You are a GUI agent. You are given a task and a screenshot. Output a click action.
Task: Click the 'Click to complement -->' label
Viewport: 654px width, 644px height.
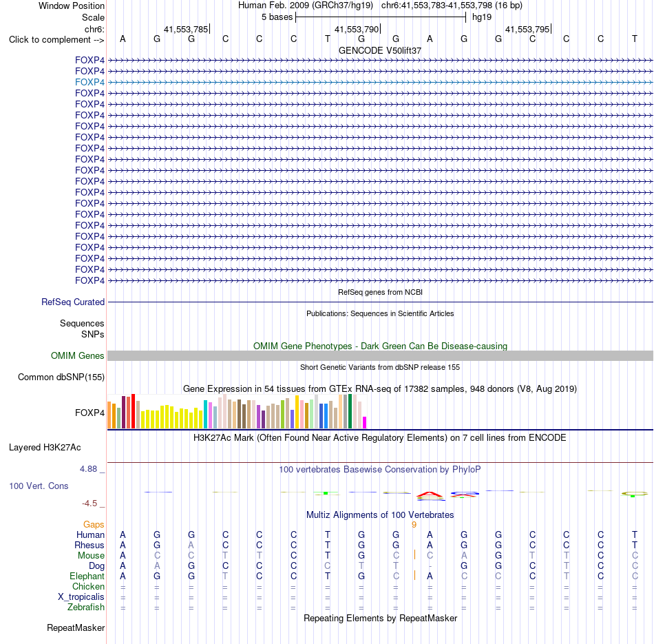(56, 40)
